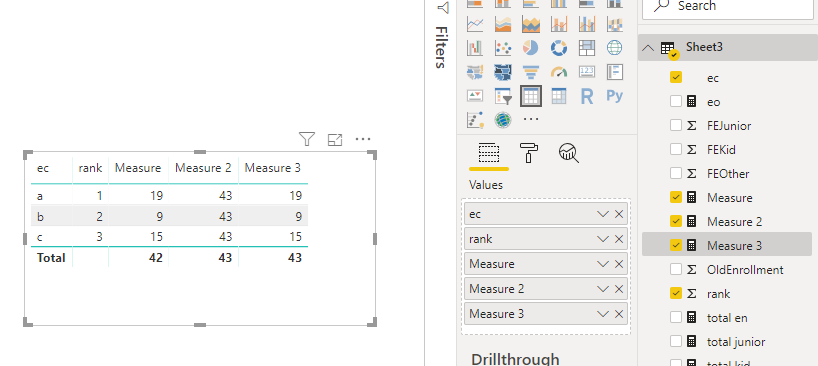Open Focus mode for the table visual

coord(334,139)
